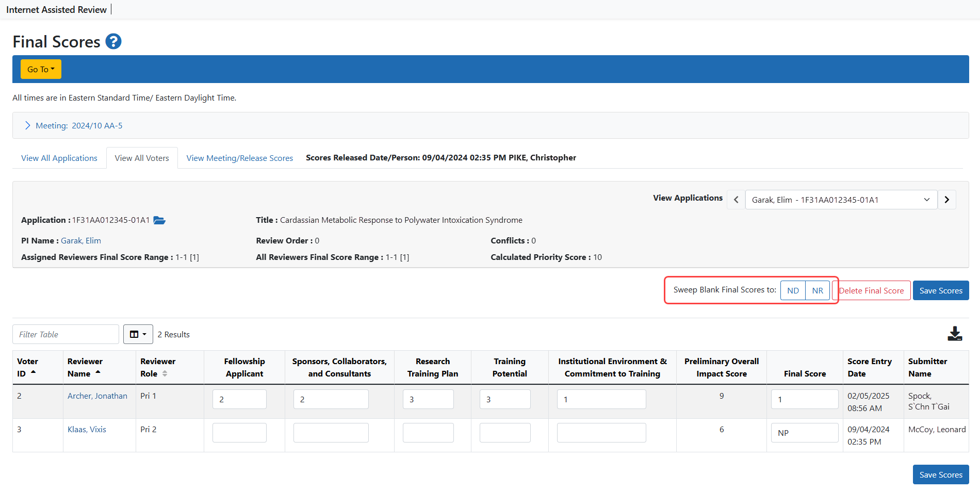
Task: Open reviewer link Archer, Jonathan
Action: 97,396
